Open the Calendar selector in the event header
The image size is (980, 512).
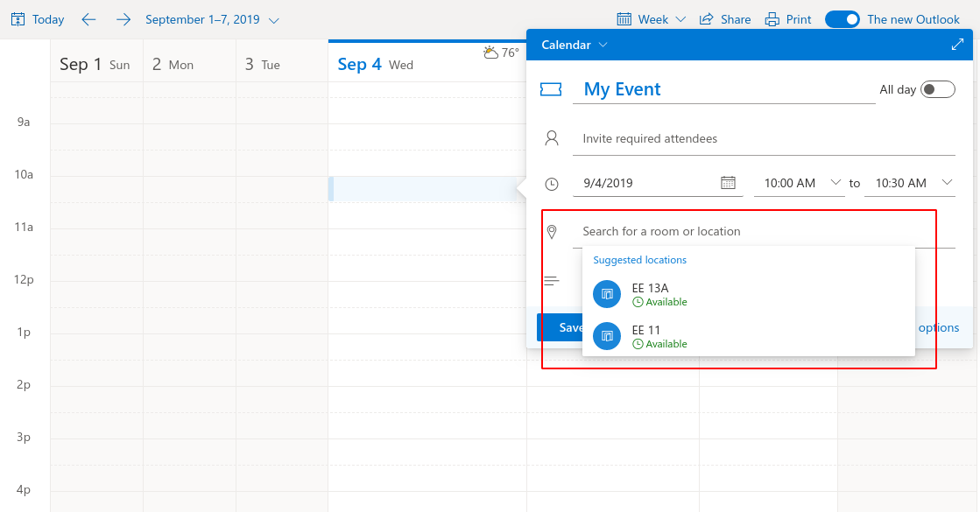point(574,45)
